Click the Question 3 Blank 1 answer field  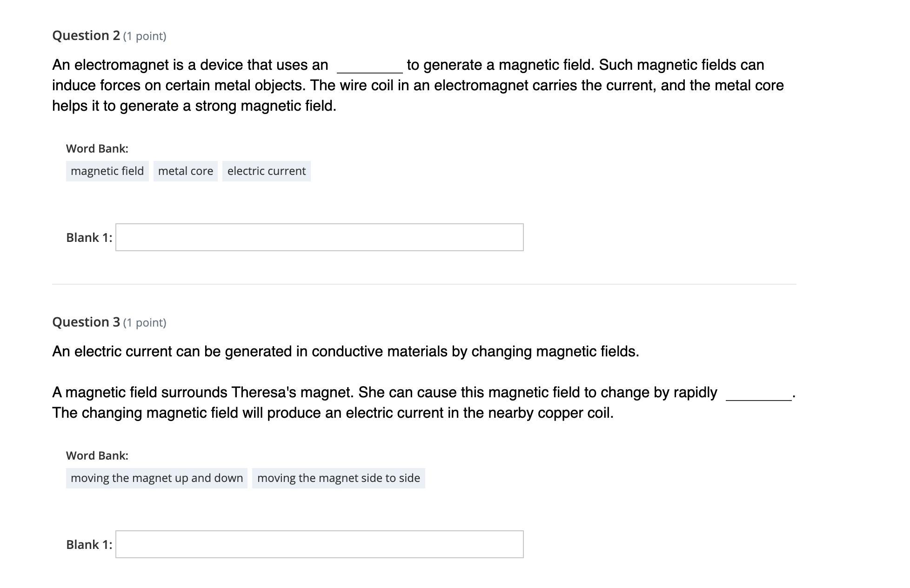click(319, 544)
